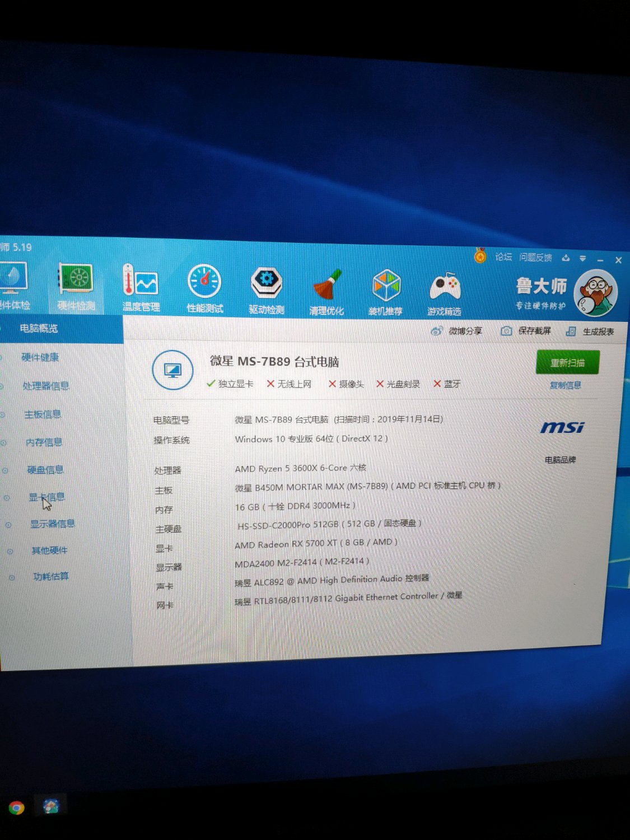
Task: Click the 独立显卡 status indicator
Action: (x=230, y=384)
